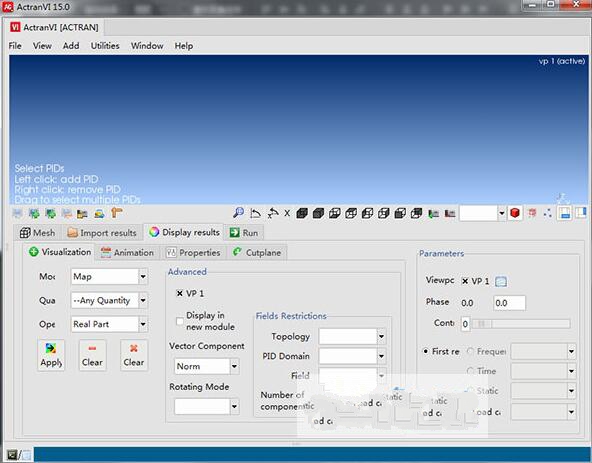Click the yellow and blue picture icon
This screenshot has width=592, height=463.
tap(99, 214)
